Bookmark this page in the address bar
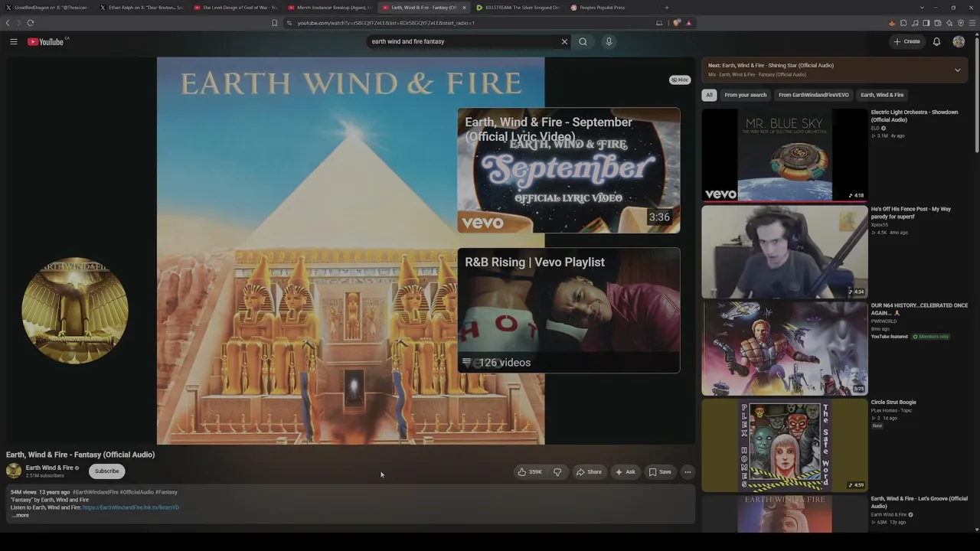Image resolution: width=980 pixels, height=551 pixels. click(275, 23)
